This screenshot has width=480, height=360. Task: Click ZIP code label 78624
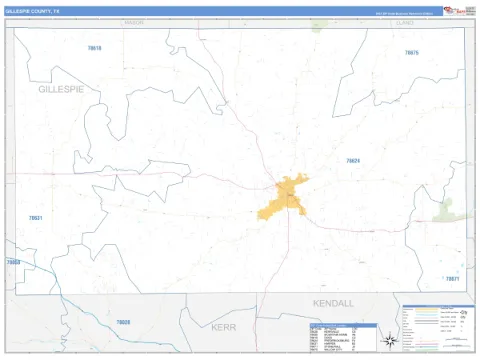353,161
